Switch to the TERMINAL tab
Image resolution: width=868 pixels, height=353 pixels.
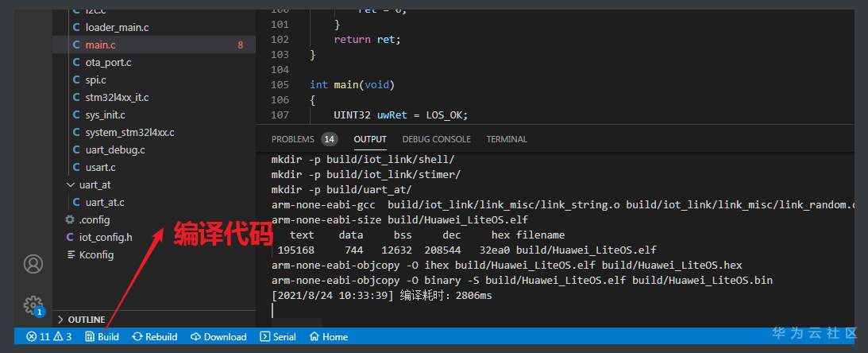[507, 139]
